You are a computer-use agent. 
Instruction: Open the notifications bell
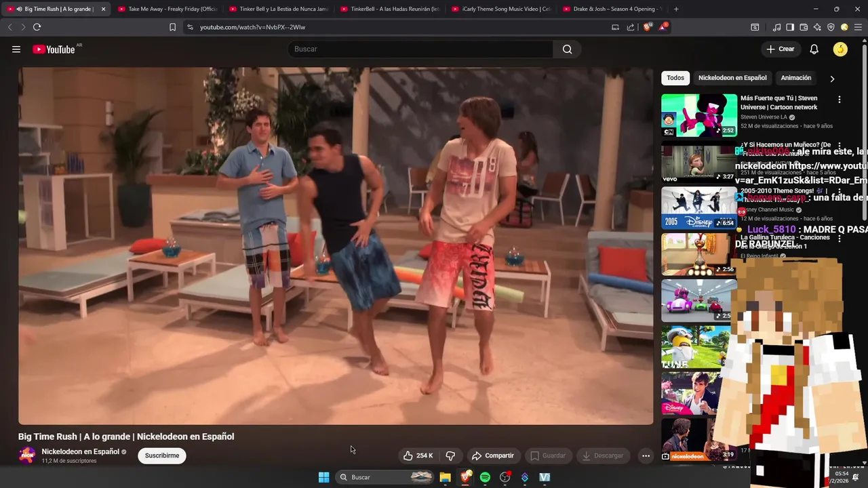click(x=814, y=49)
